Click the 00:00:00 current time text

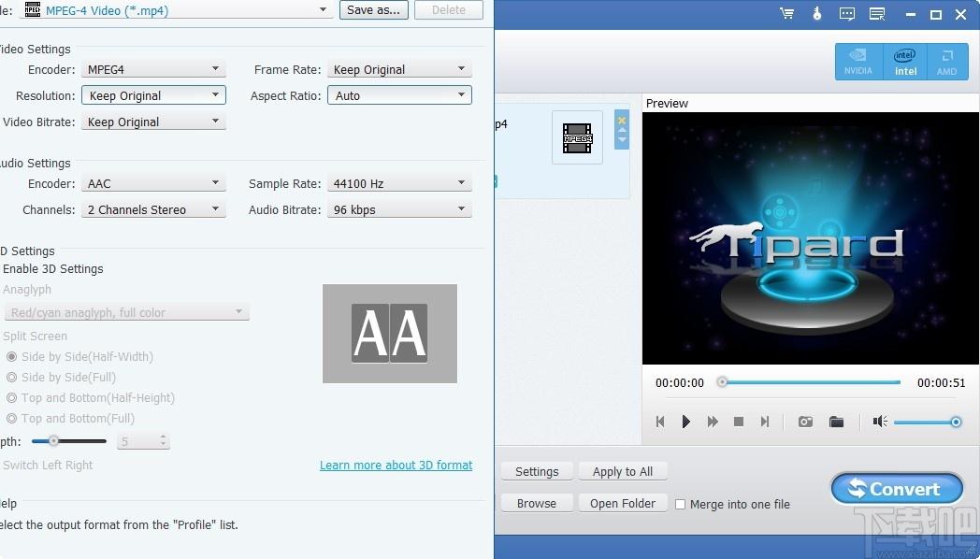click(680, 383)
